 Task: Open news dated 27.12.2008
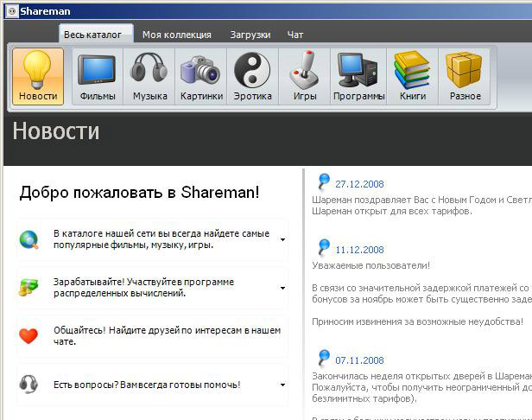click(x=359, y=184)
